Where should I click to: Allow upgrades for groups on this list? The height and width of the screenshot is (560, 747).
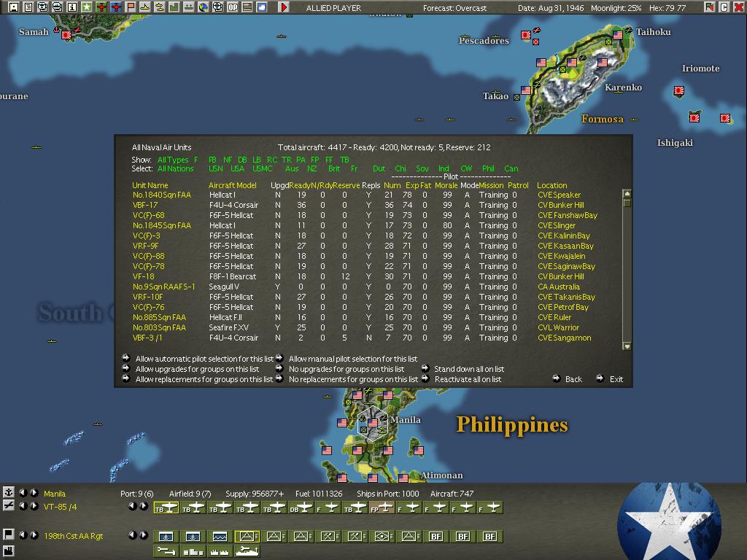[x=126, y=368]
